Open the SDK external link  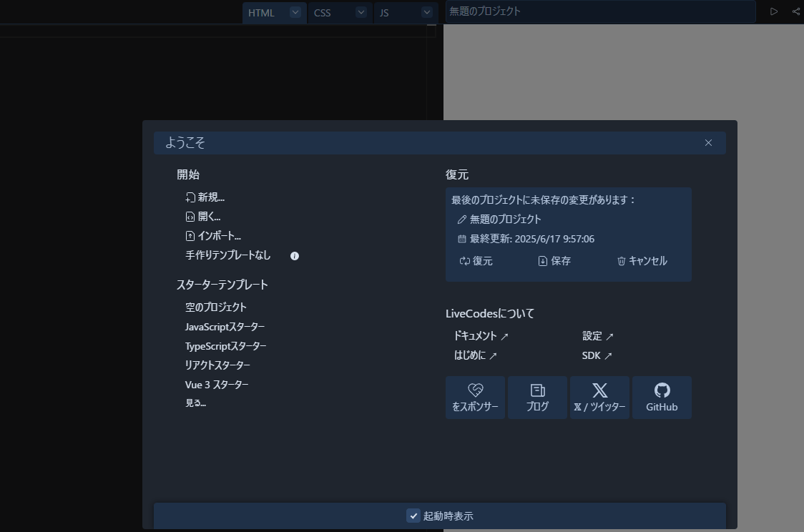(x=597, y=355)
